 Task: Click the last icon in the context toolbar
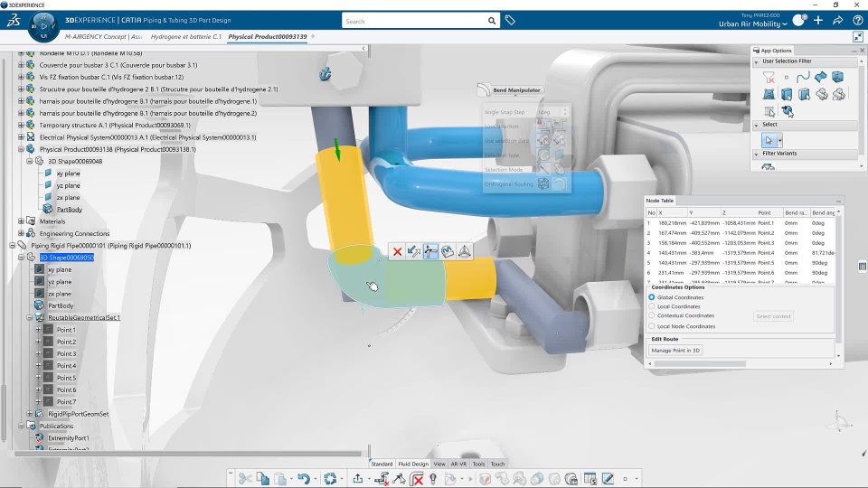coord(465,252)
